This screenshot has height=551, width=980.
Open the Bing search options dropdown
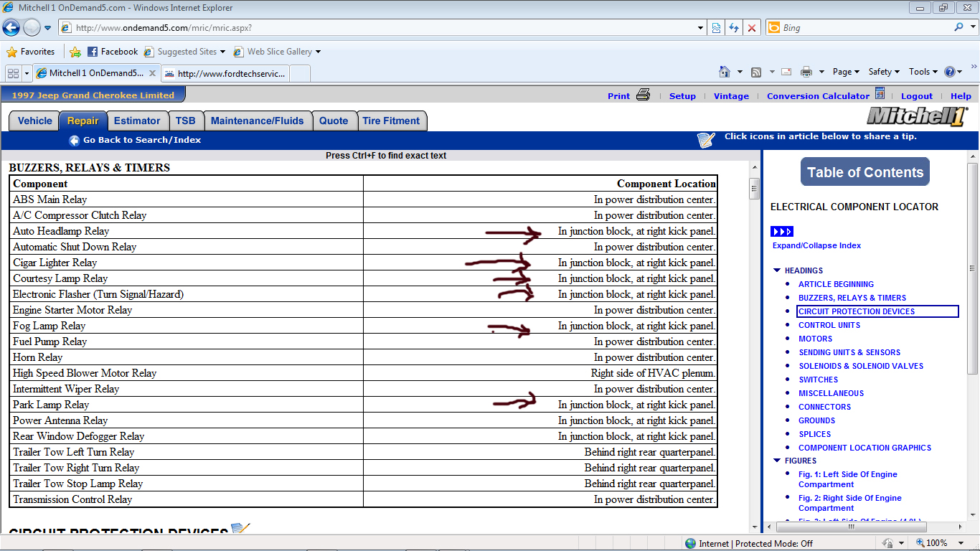972,28
